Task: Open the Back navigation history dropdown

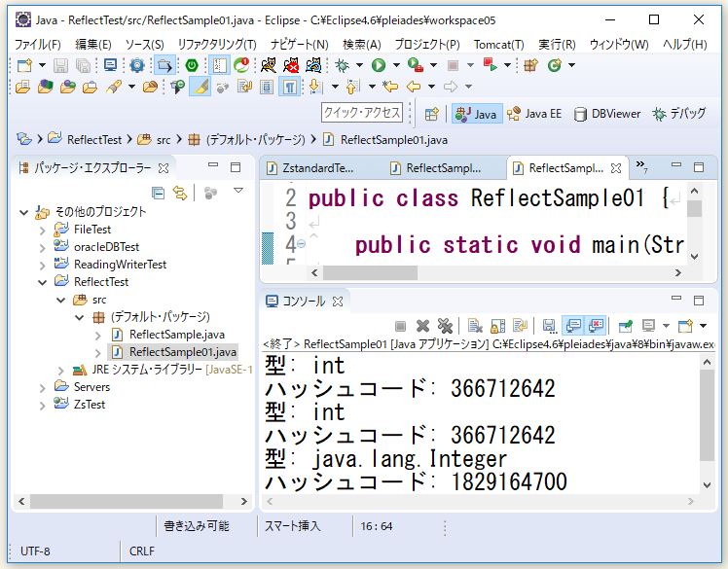Action: coord(431,87)
